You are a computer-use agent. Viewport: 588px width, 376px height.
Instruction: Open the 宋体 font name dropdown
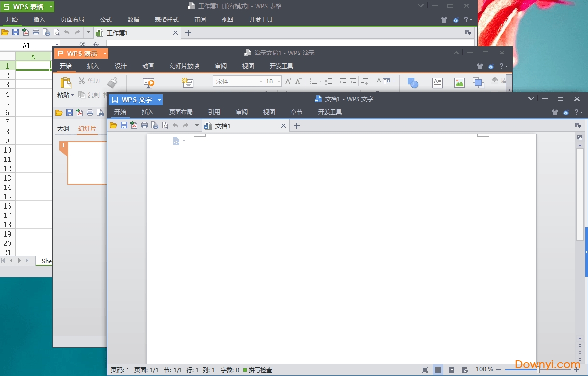coord(261,81)
